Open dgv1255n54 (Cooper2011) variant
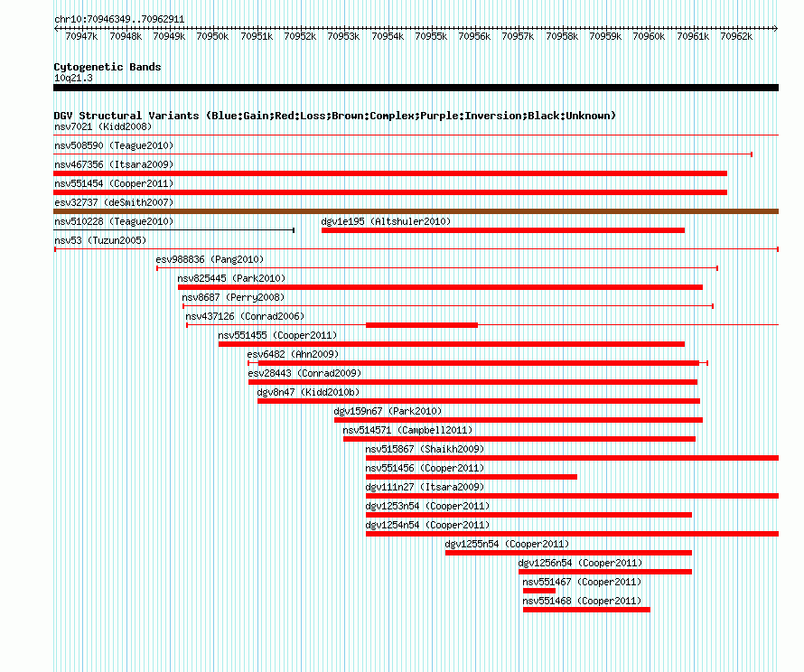Viewport: 804px width, 672px height. pos(507,544)
